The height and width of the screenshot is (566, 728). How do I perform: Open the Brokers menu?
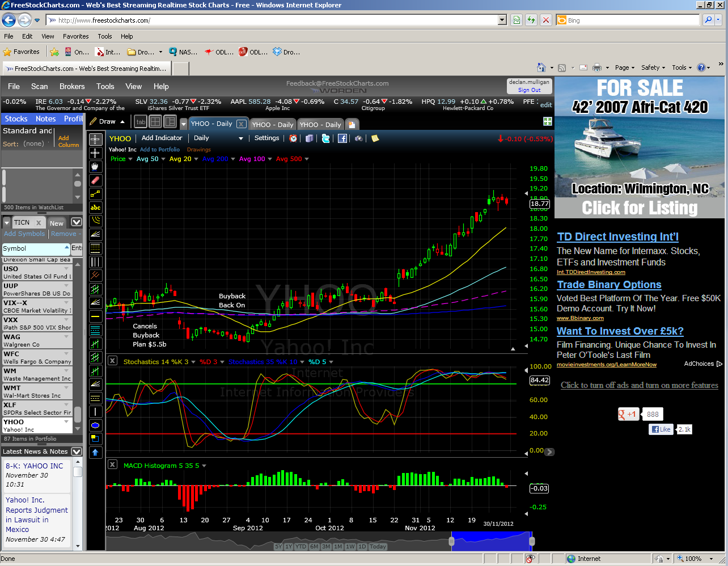72,86
